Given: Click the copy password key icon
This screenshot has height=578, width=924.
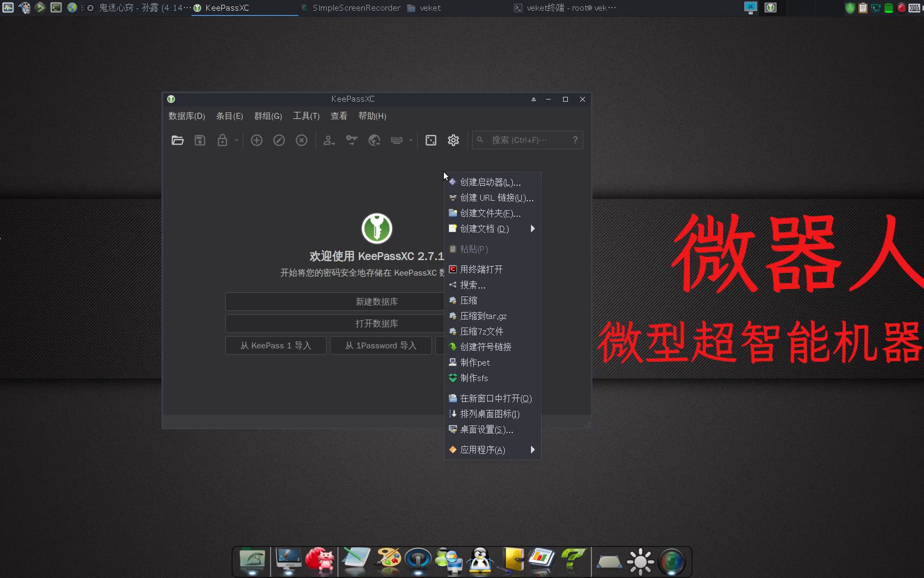Looking at the screenshot, I should (x=351, y=140).
